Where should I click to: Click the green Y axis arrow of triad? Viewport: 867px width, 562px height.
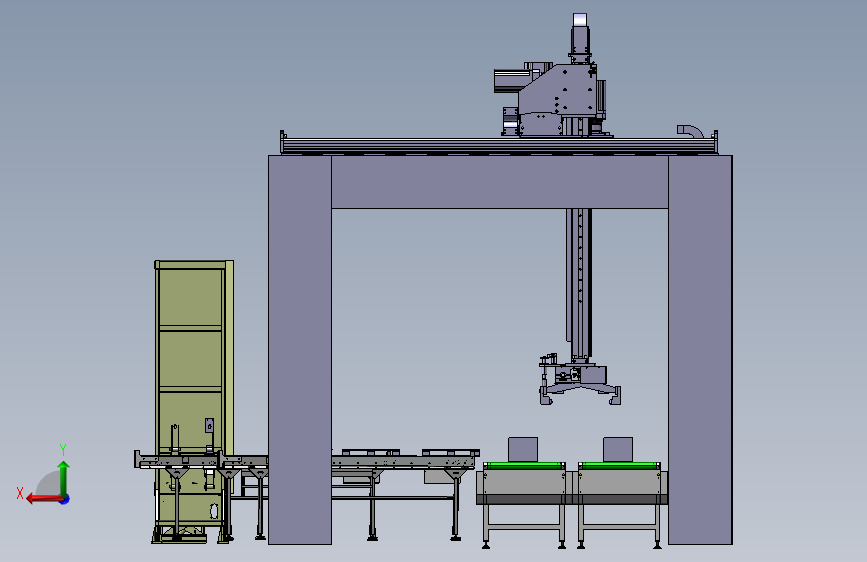click(64, 477)
